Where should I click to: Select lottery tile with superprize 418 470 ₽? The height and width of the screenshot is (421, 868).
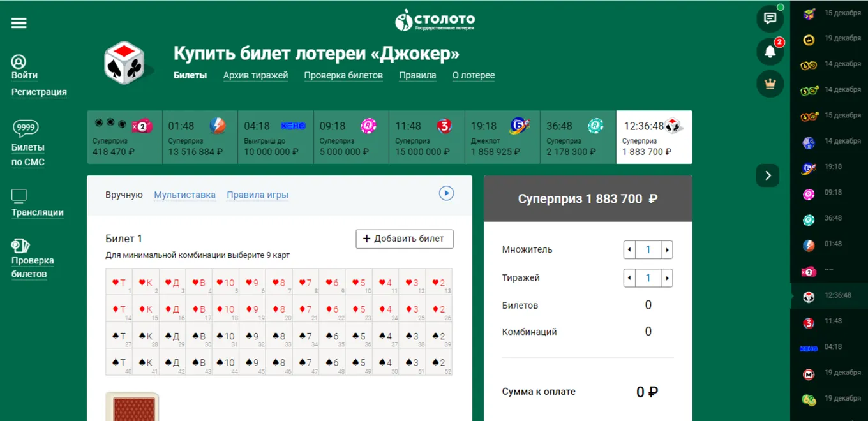click(x=124, y=137)
